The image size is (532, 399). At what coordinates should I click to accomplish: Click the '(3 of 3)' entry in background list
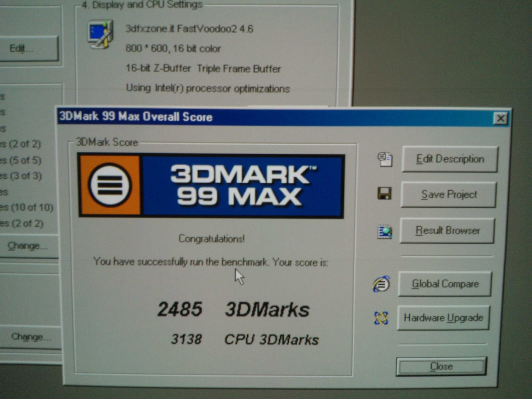click(21, 176)
